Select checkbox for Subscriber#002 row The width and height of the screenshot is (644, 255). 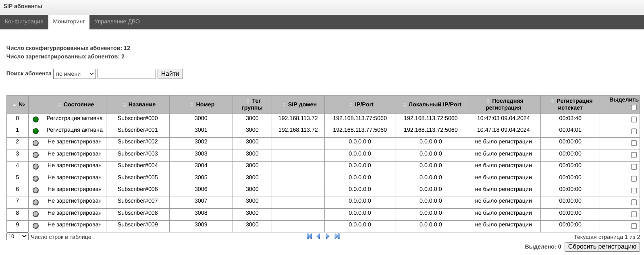[634, 143]
